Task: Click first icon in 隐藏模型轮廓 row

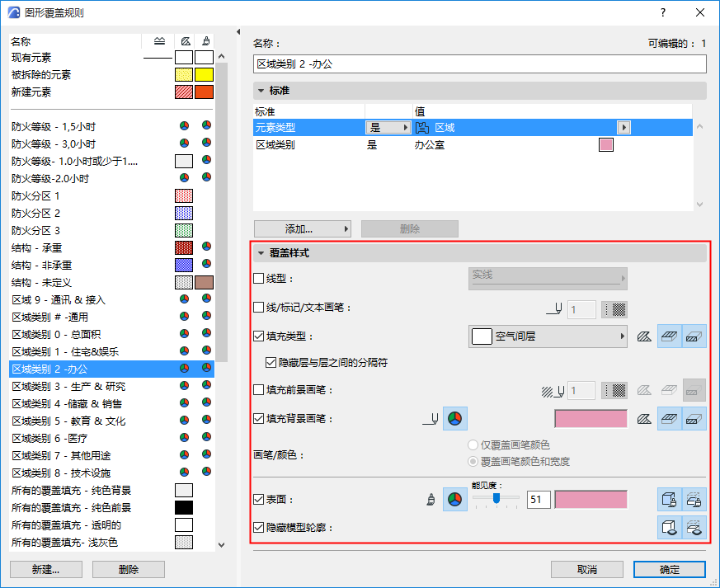Action: click(x=669, y=528)
